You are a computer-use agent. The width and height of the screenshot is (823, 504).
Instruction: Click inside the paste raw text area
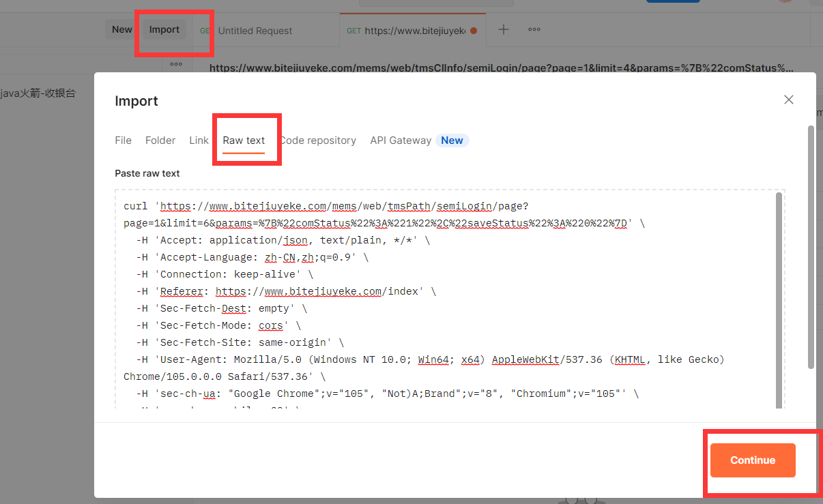click(x=450, y=299)
